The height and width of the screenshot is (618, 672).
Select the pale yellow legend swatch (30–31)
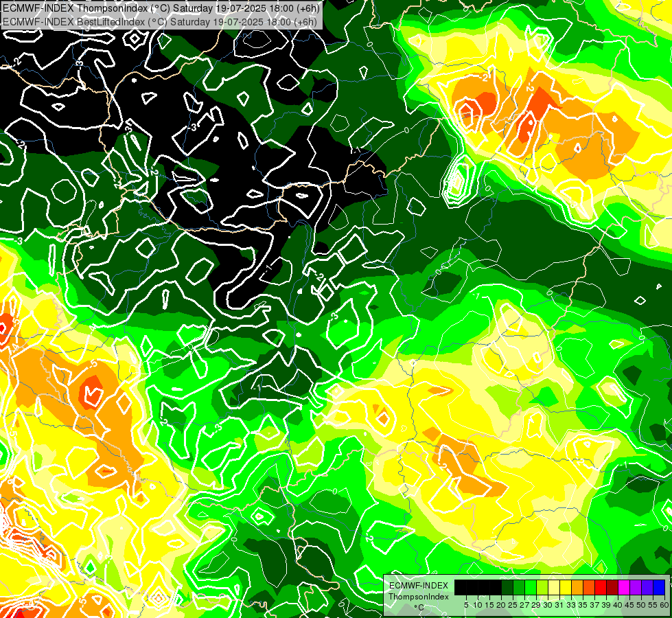(x=554, y=587)
